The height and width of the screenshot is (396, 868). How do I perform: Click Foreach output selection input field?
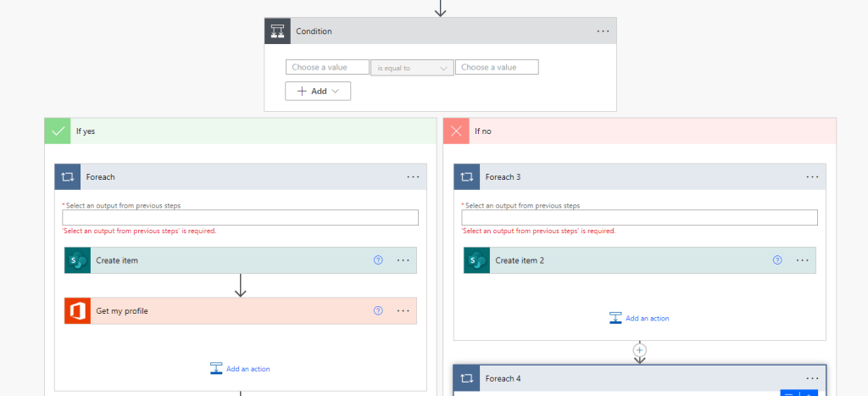point(240,218)
